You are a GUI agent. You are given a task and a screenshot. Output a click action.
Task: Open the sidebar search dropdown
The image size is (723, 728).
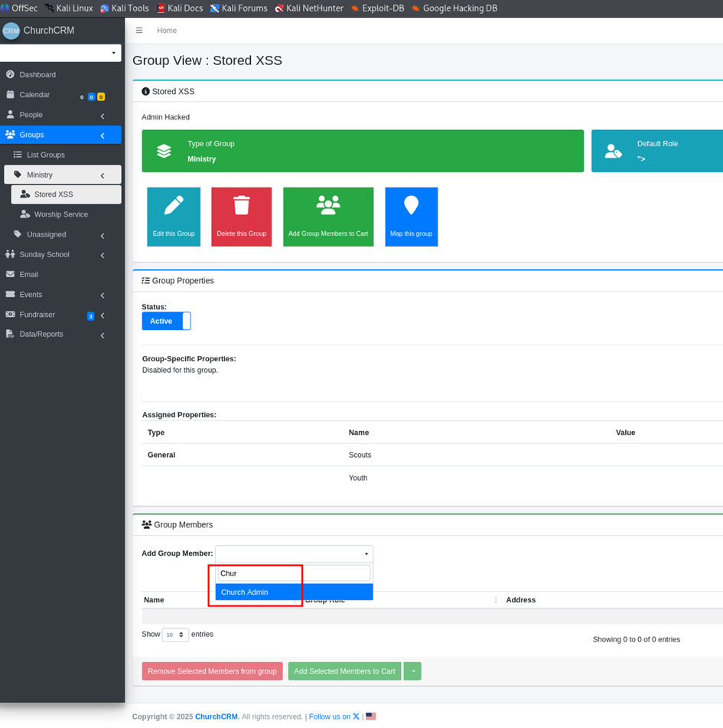(x=60, y=53)
